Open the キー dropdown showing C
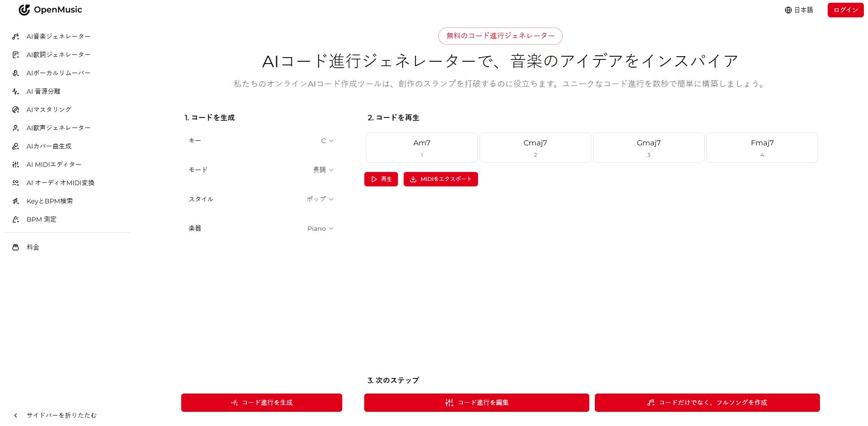 [x=327, y=141]
